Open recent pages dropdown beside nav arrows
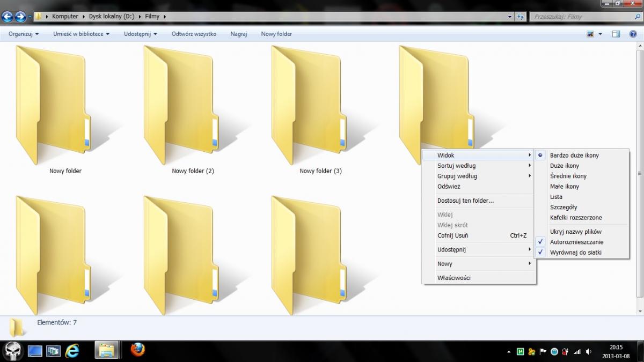644x362 pixels. 30,17
